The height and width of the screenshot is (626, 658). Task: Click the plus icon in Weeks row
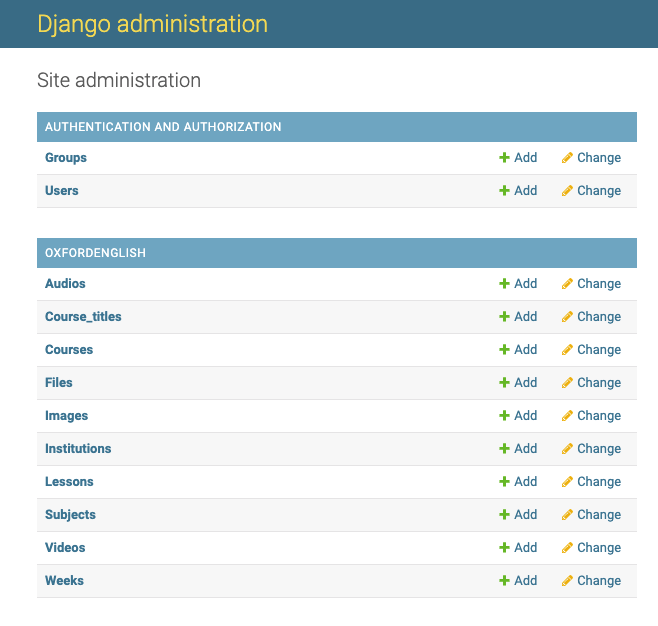504,581
